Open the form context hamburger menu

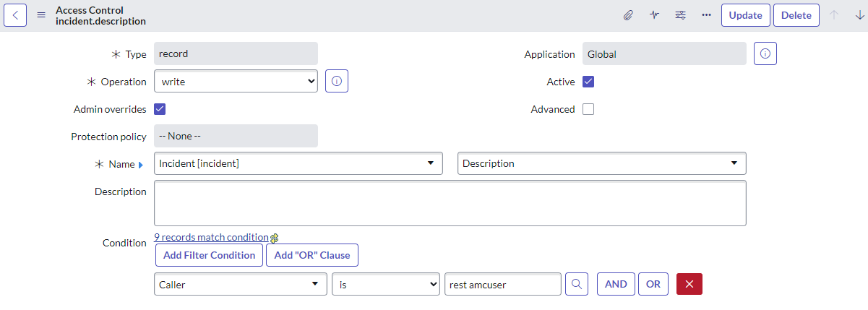tap(41, 15)
